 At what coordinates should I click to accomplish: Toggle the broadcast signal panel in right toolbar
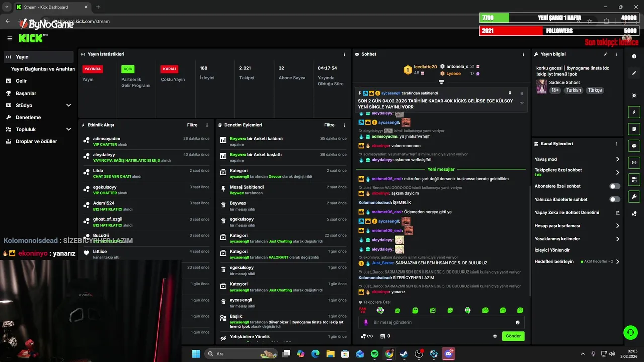[x=634, y=162]
